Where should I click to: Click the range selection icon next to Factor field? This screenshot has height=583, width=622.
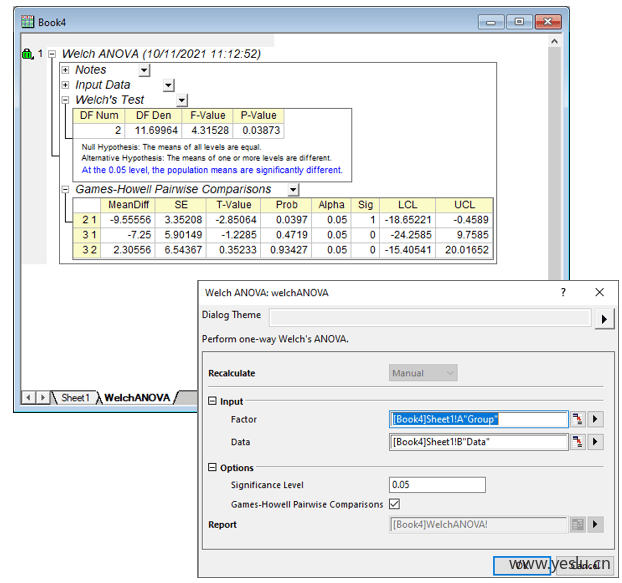click(578, 419)
